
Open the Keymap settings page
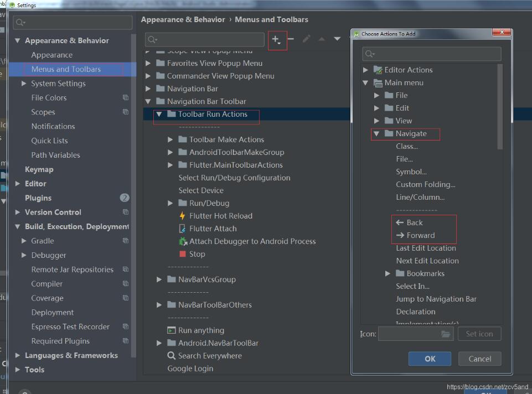[x=39, y=169]
